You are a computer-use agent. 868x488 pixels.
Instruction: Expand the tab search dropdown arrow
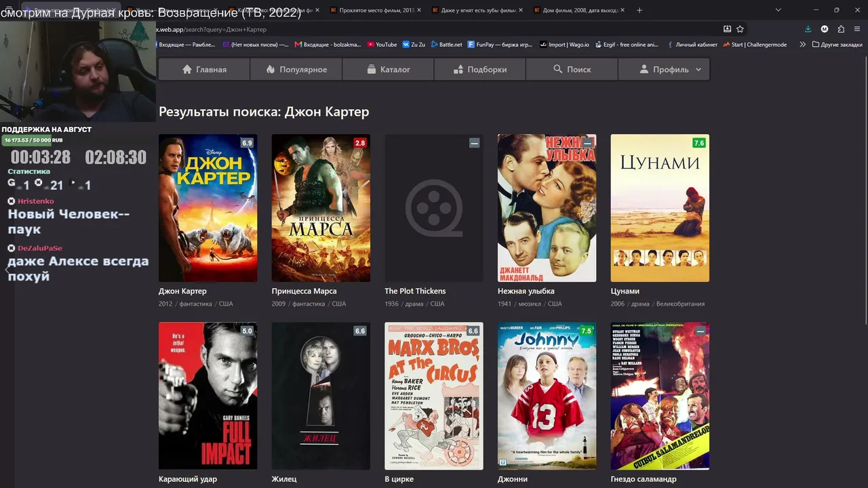778,10
